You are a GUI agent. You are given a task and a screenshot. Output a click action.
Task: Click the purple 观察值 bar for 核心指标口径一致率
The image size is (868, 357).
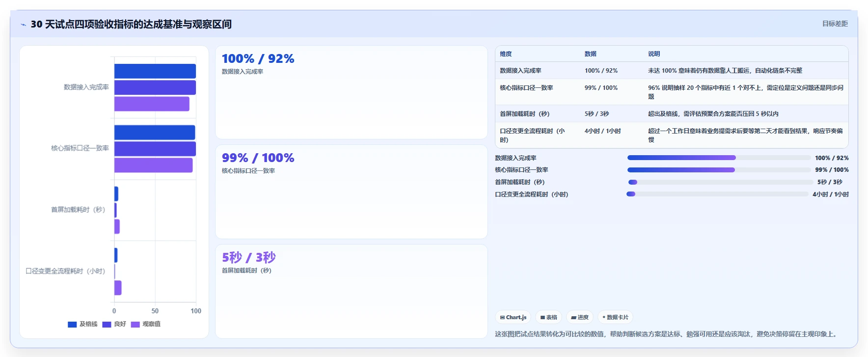coord(154,165)
